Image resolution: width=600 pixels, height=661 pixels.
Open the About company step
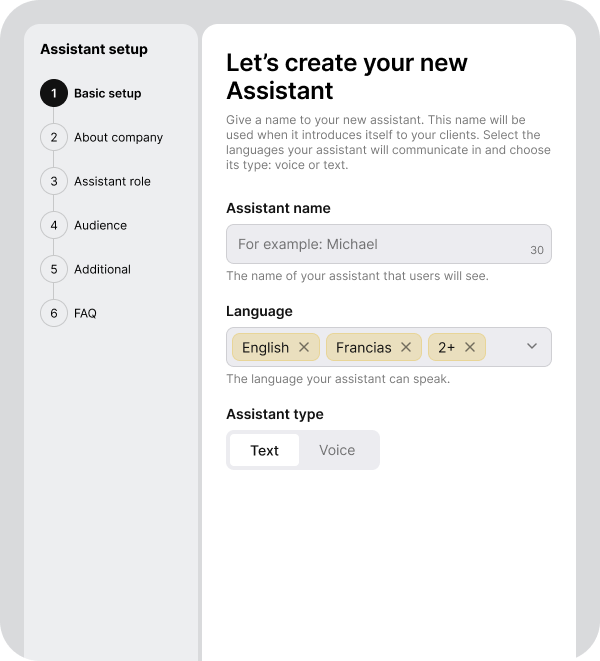pos(118,137)
